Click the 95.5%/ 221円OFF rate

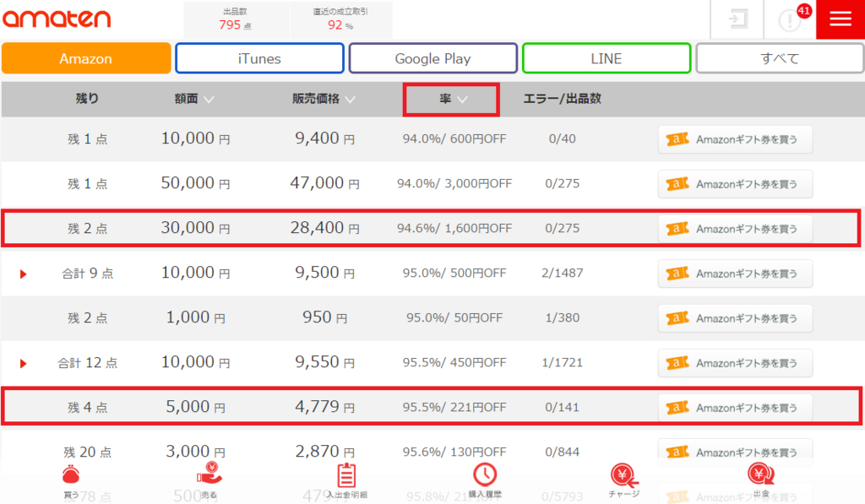pos(454,407)
